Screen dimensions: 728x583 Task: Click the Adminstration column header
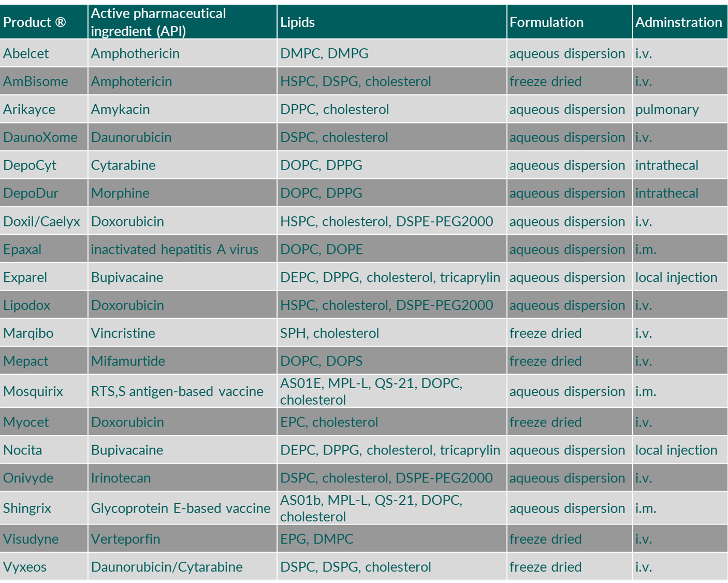[678, 22]
